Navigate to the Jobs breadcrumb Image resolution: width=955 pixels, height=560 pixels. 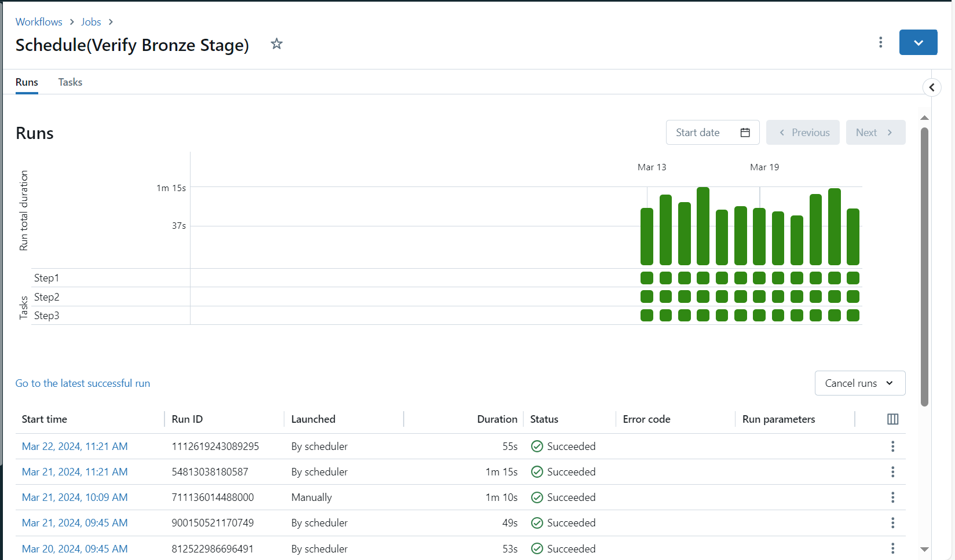point(90,21)
